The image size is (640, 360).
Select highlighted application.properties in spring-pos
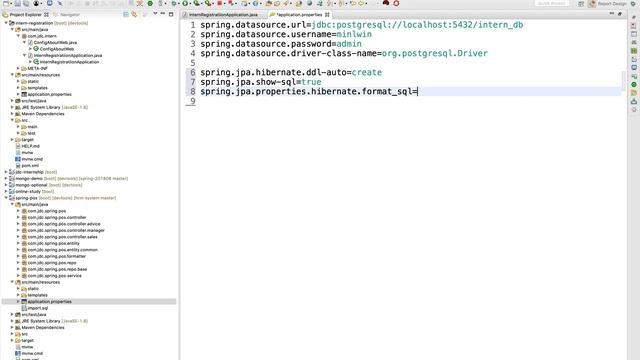(49, 302)
